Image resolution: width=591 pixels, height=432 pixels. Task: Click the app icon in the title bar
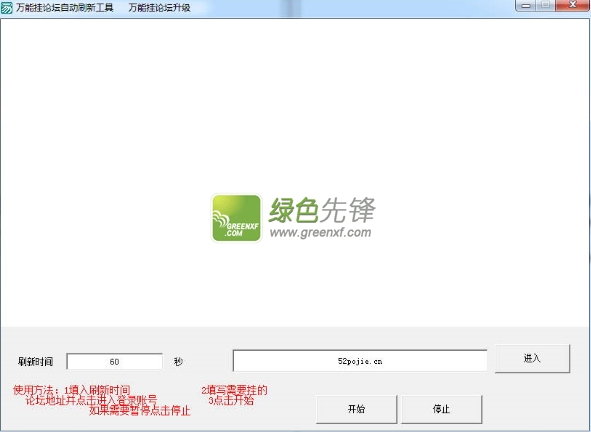[6, 8]
